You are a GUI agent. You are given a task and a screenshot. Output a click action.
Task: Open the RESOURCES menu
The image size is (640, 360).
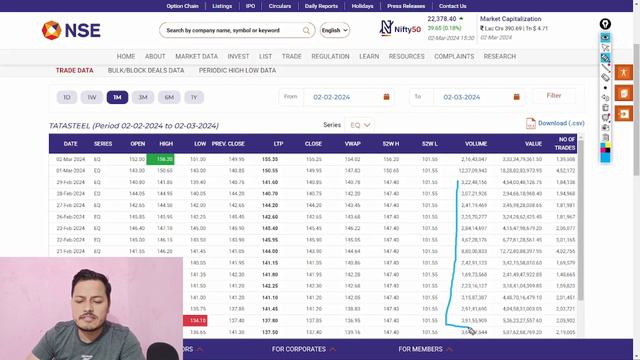[407, 56]
